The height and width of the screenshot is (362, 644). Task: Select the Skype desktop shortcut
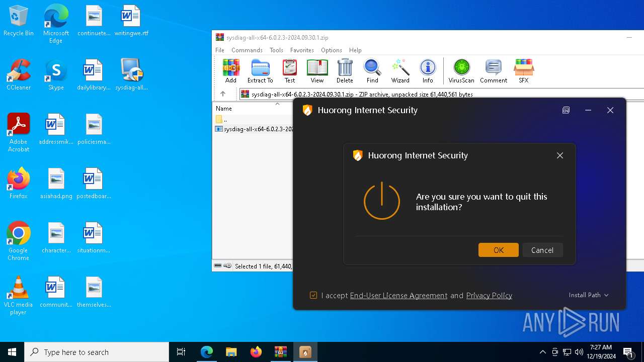click(x=56, y=74)
